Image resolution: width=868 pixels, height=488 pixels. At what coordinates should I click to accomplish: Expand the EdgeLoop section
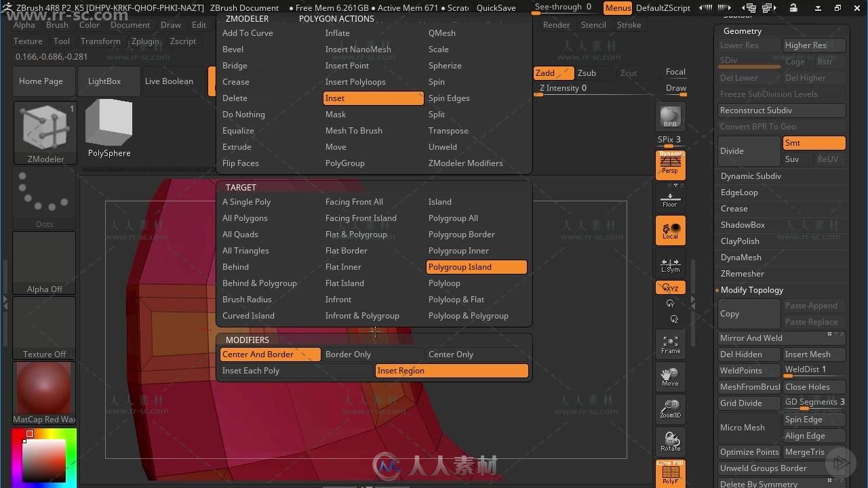739,192
